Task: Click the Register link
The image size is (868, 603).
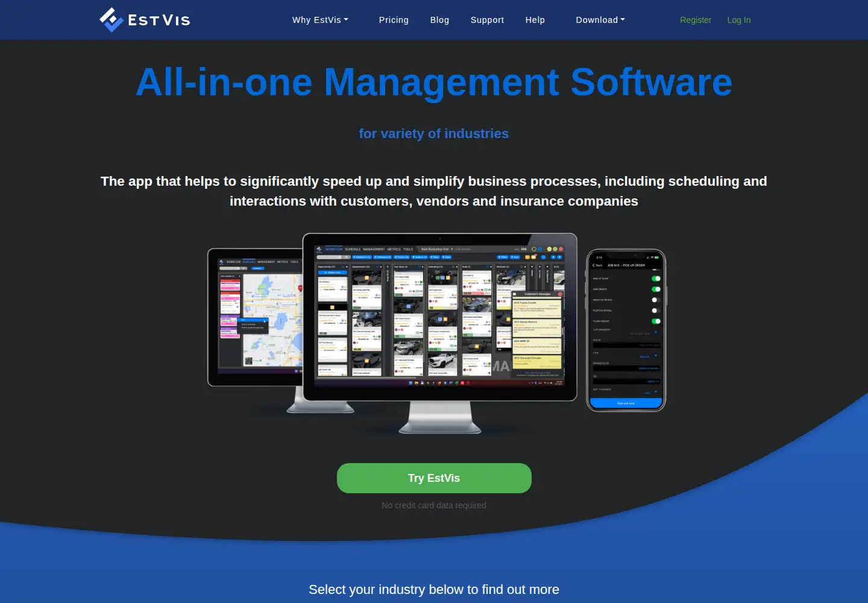Action: [x=696, y=20]
